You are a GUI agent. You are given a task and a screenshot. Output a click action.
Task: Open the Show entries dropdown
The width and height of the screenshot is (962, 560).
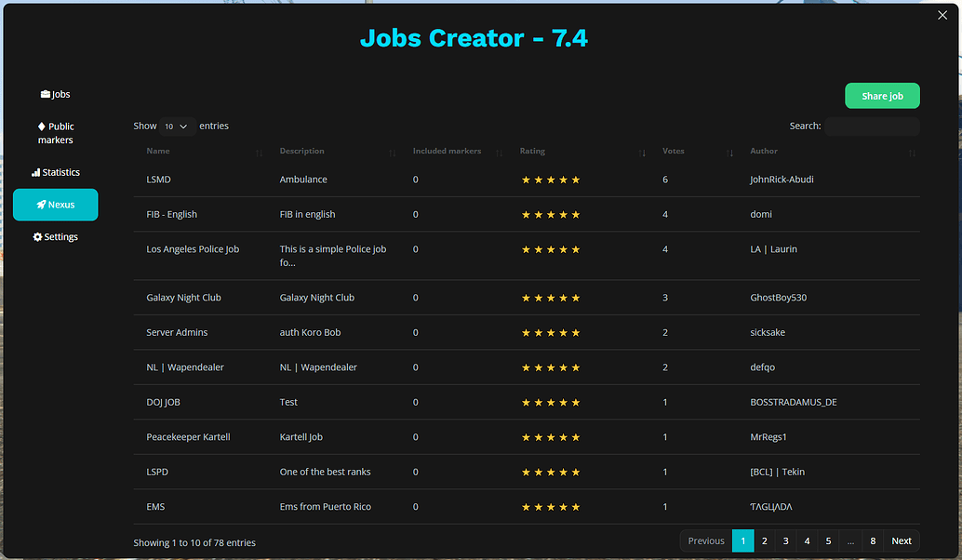176,126
